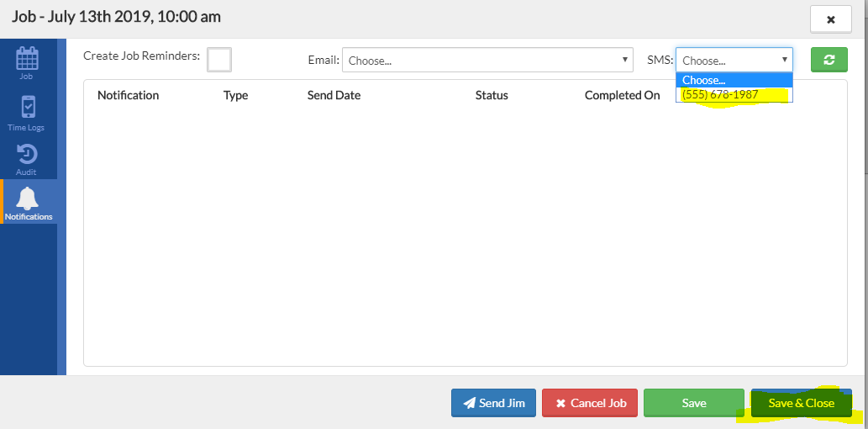Enable the Create Job Reminders checkbox

pyautogui.click(x=219, y=60)
